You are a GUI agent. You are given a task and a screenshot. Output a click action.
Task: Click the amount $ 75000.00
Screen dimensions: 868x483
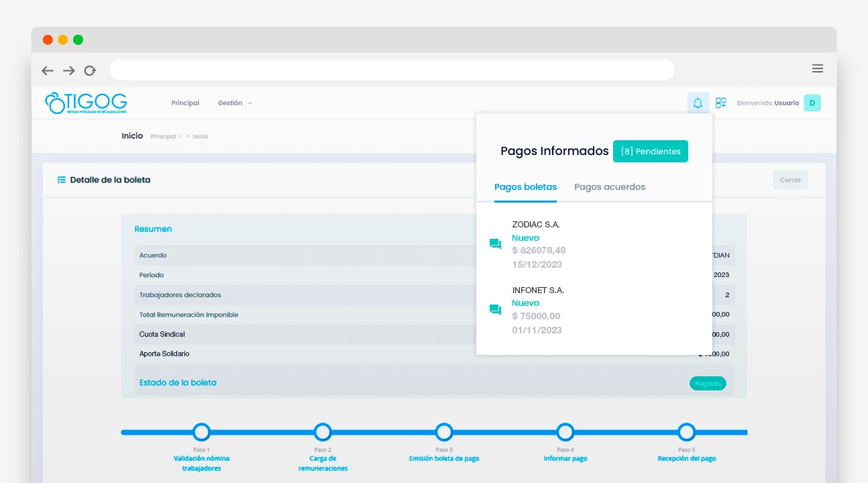[x=536, y=316]
